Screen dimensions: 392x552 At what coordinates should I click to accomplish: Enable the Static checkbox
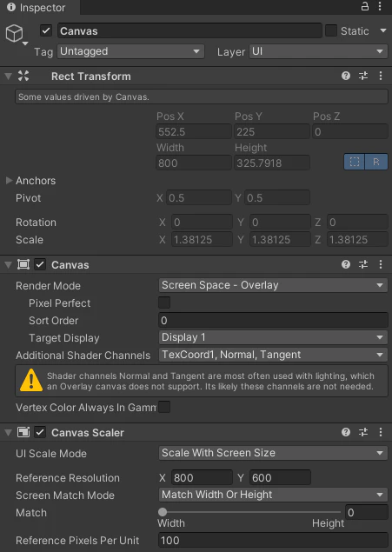pyautogui.click(x=331, y=30)
